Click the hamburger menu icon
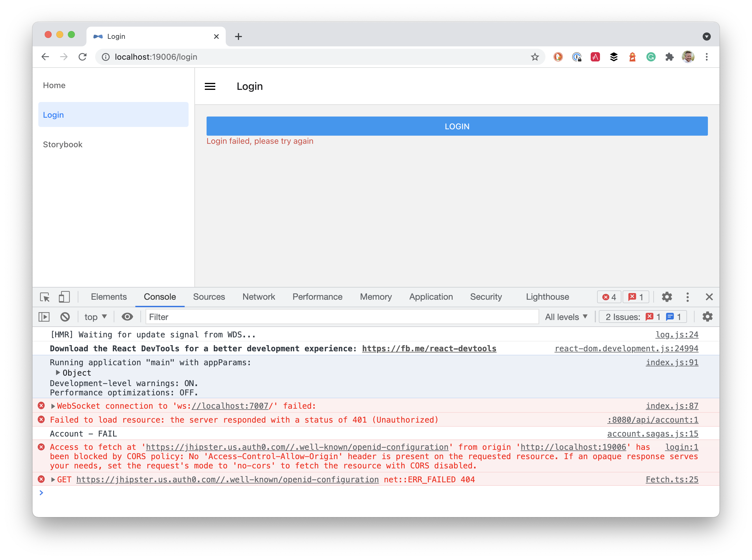The height and width of the screenshot is (560, 752). click(210, 86)
